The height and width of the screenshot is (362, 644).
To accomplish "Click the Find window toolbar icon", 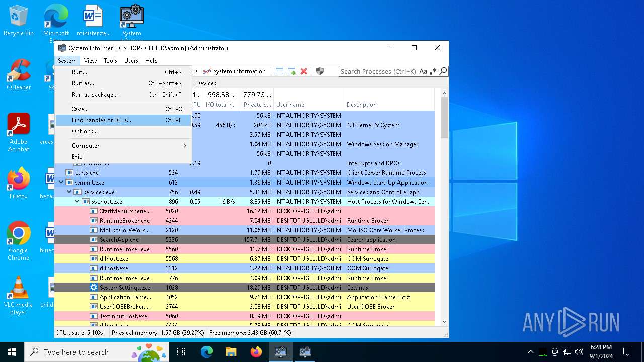I will point(279,71).
